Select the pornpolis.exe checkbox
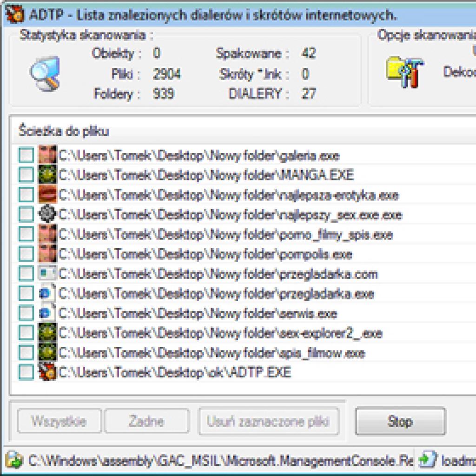Image resolution: width=476 pixels, height=476 pixels. coord(26,254)
